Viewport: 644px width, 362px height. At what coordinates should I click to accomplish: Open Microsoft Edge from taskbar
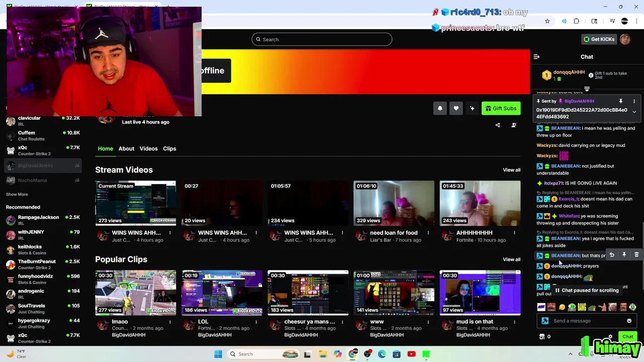(382, 354)
